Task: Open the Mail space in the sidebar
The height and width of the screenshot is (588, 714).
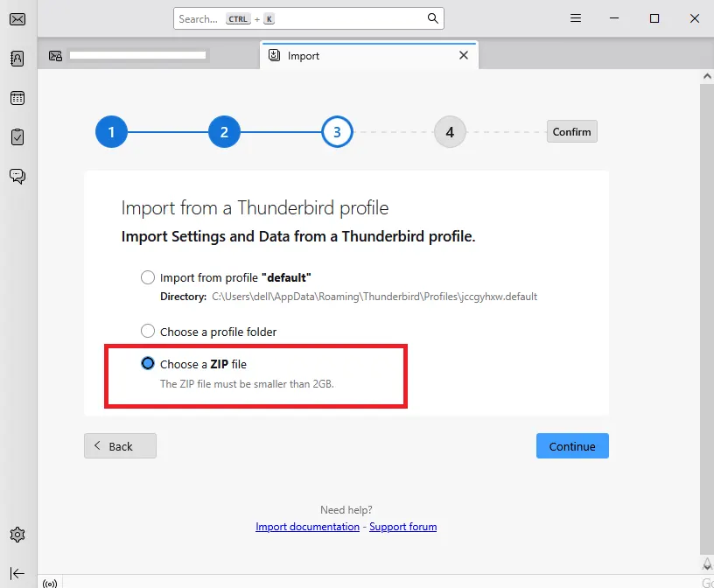Action: (x=17, y=18)
